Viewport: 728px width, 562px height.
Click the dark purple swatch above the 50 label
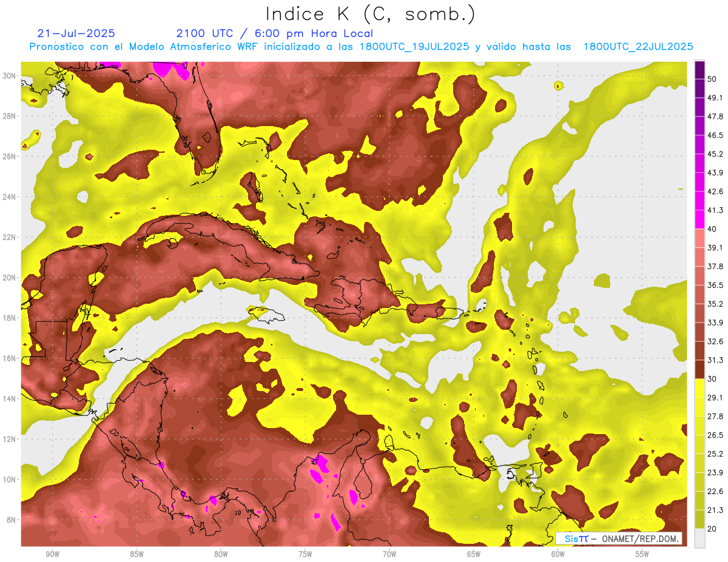click(700, 70)
